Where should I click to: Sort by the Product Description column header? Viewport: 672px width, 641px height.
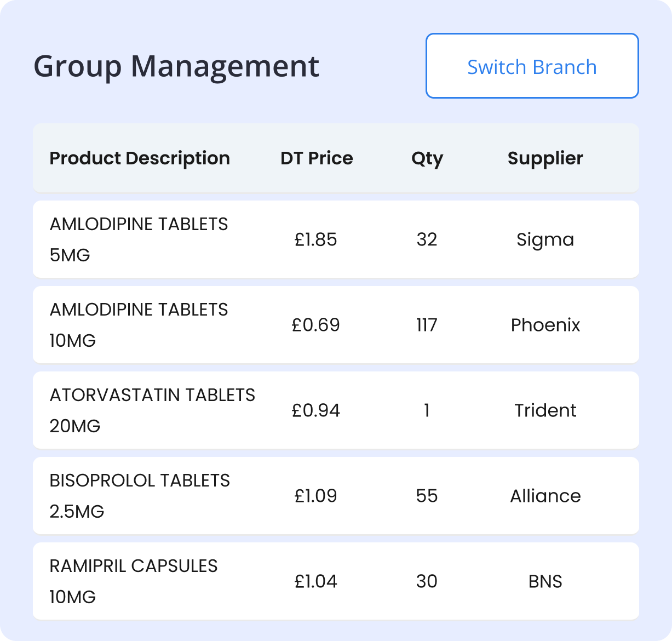pos(140,158)
